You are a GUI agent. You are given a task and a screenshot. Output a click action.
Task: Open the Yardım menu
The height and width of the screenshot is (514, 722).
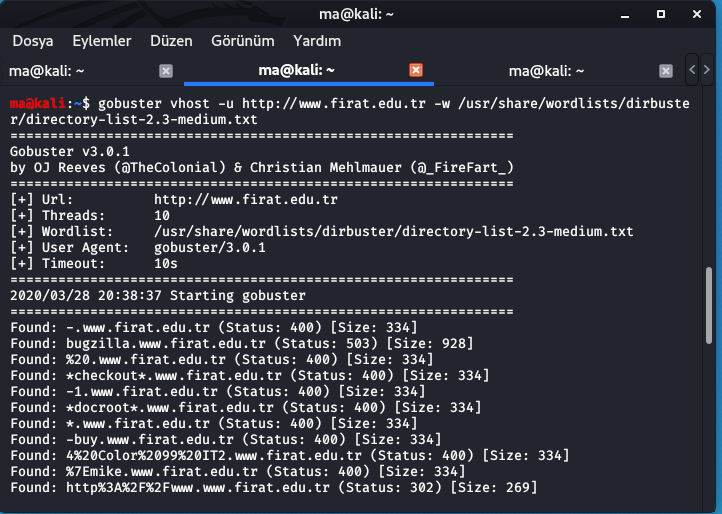317,41
